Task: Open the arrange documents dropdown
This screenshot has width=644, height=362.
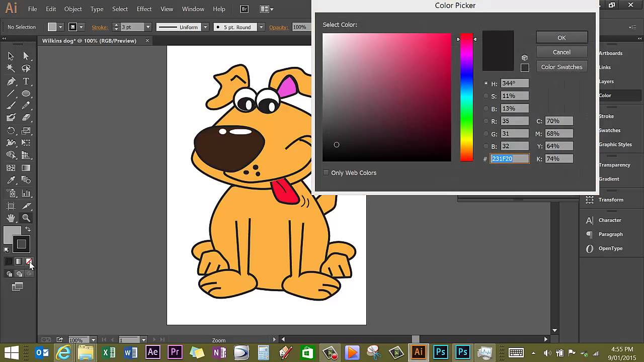Action: [267, 9]
